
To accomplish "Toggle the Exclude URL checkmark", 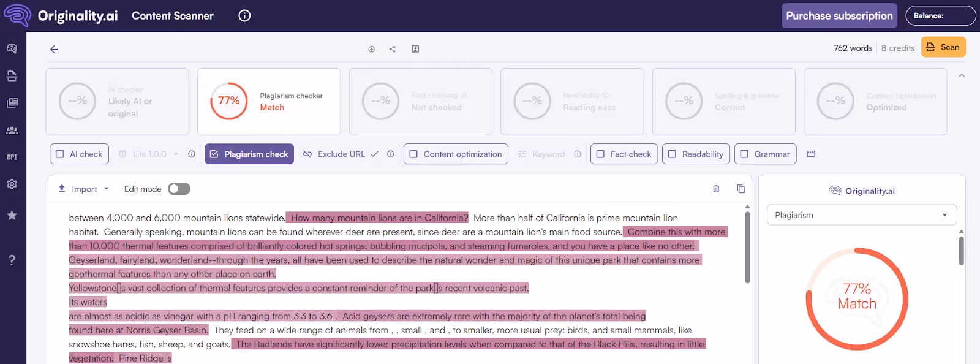I will click(374, 154).
